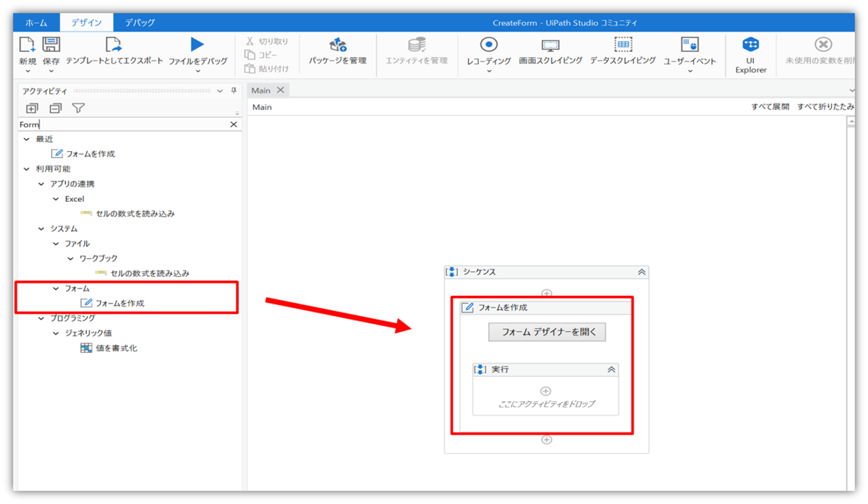
Task: Expand all activities with plus icon
Action: coord(32,108)
